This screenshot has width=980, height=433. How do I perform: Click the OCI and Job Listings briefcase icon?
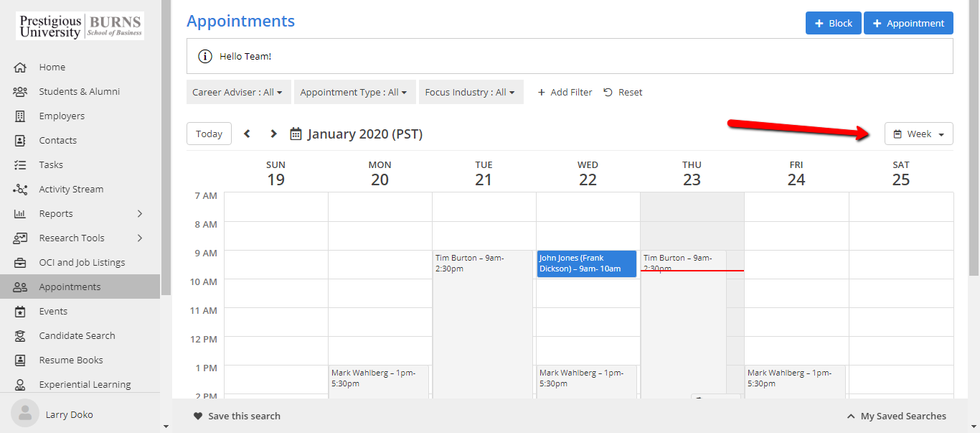pyautogui.click(x=20, y=263)
